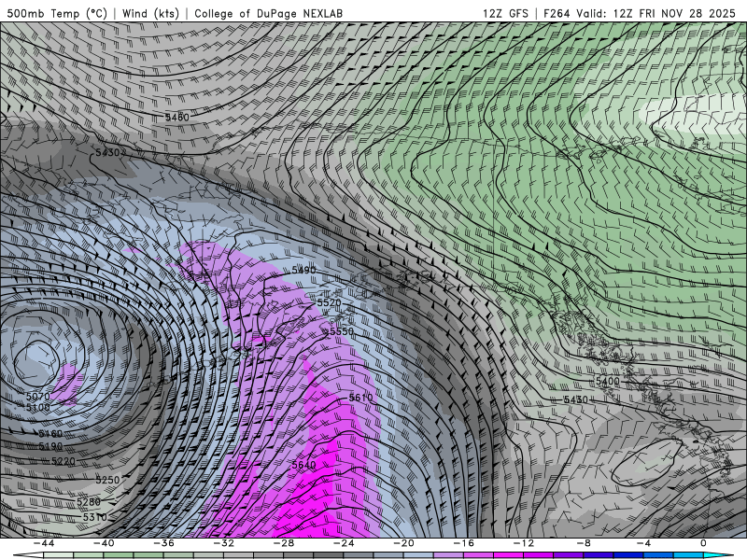747x560 pixels.
Task: Click the -28 color scale label
Action: pyautogui.click(x=284, y=543)
